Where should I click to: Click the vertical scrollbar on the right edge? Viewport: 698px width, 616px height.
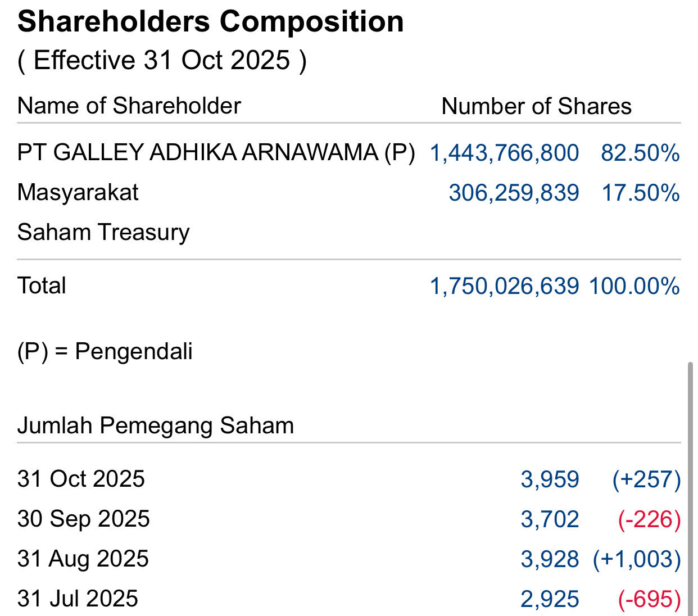click(x=691, y=483)
